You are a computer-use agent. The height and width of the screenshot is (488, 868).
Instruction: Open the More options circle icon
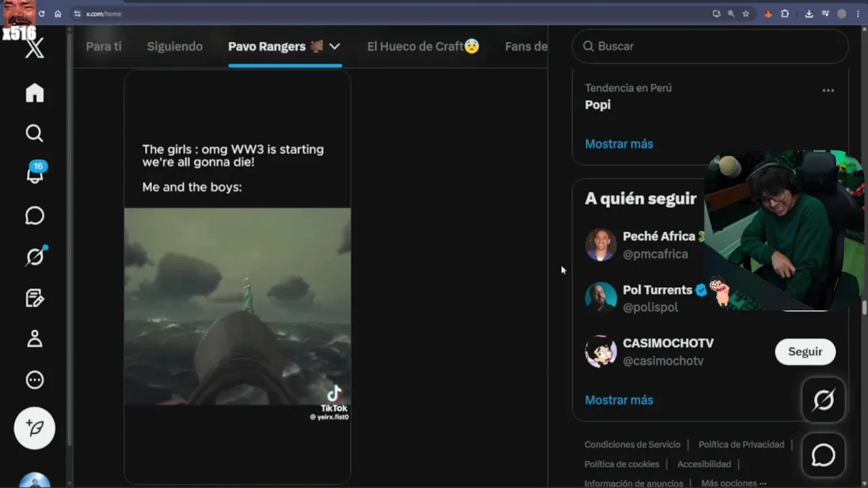click(35, 380)
